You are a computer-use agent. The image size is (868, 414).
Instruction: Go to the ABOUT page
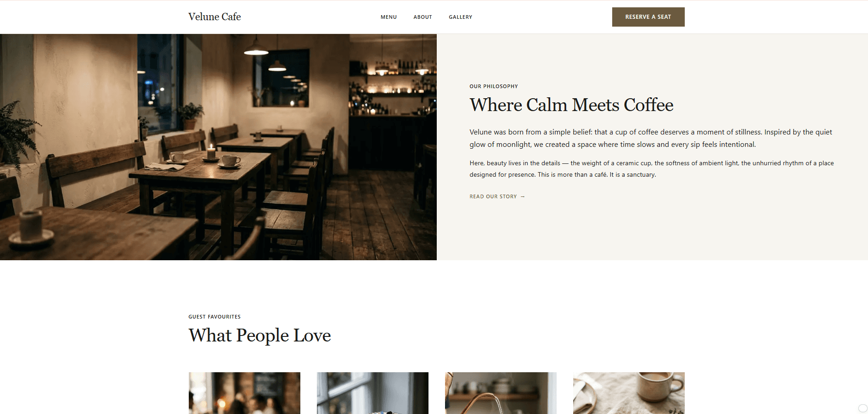(x=423, y=17)
